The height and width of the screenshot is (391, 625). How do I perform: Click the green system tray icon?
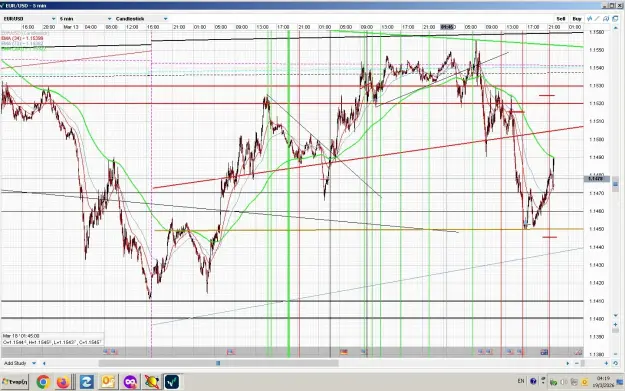point(553,382)
